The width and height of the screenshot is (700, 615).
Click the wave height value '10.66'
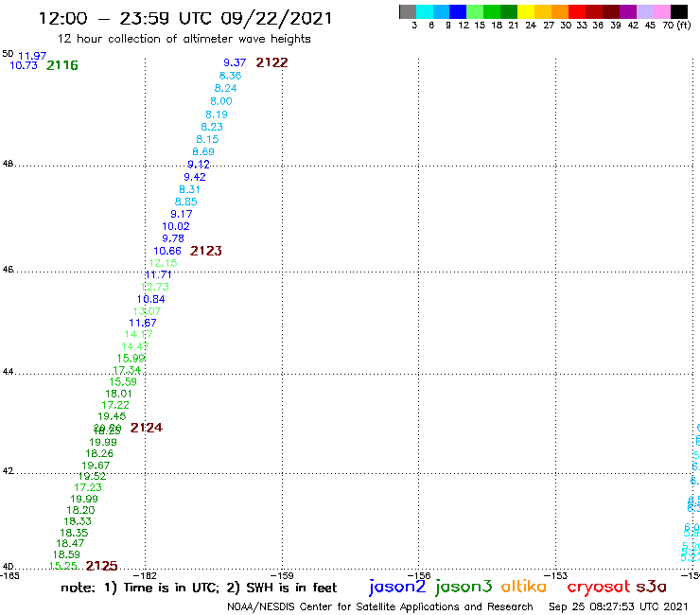click(x=167, y=251)
